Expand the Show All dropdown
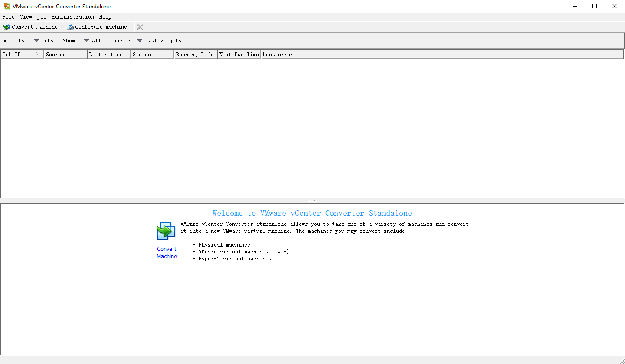 tap(92, 41)
